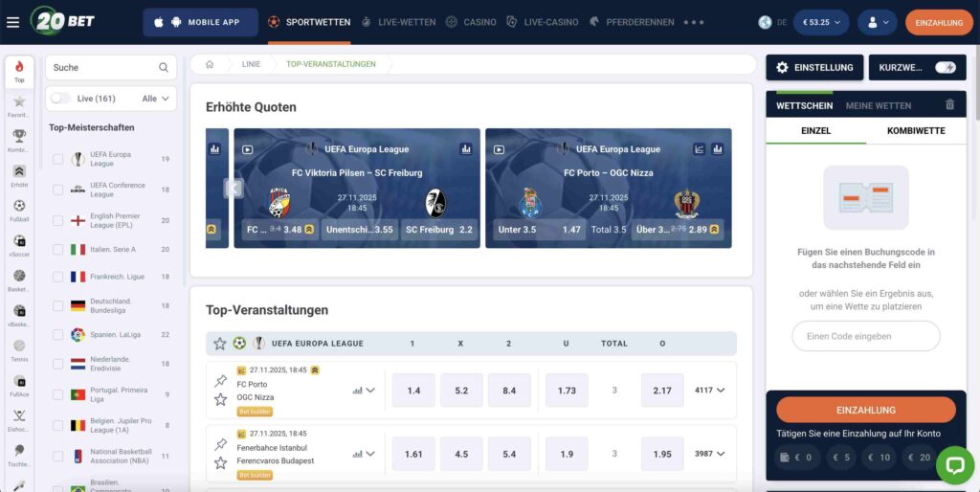Go to the home breadcrumb icon
Screen dimensions: 980x492
(210, 64)
